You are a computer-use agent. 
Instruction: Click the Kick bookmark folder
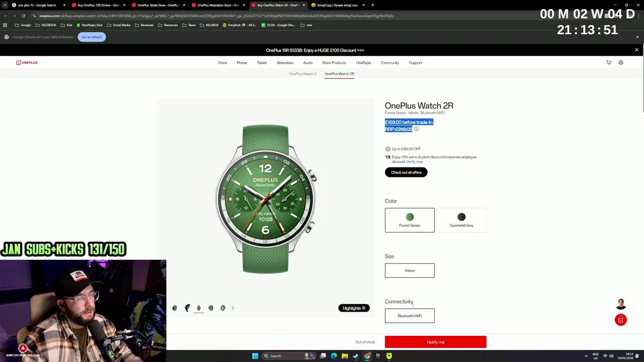[66, 25]
